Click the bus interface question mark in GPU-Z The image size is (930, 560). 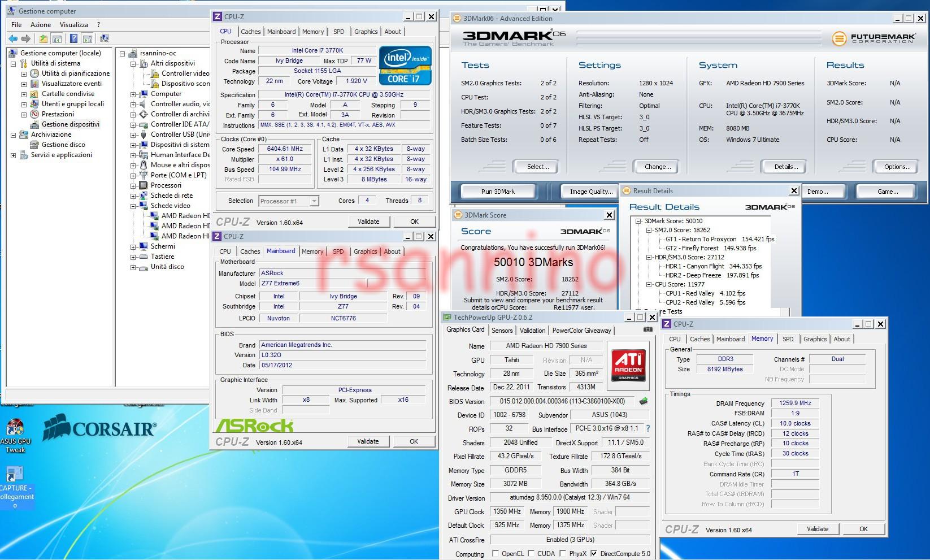pyautogui.click(x=648, y=428)
